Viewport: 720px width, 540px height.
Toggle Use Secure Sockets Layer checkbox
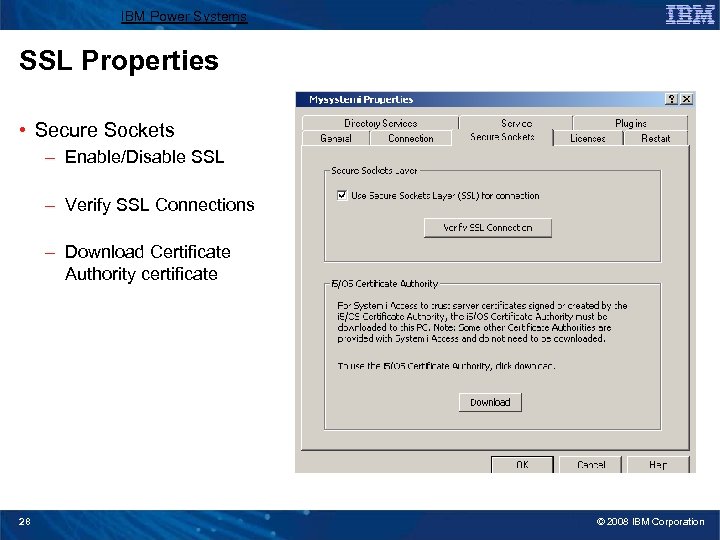coord(342,195)
